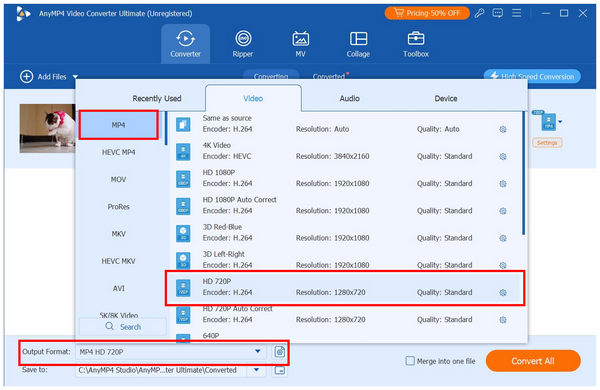
Task: Click the output format custom profile icon
Action: (x=280, y=351)
